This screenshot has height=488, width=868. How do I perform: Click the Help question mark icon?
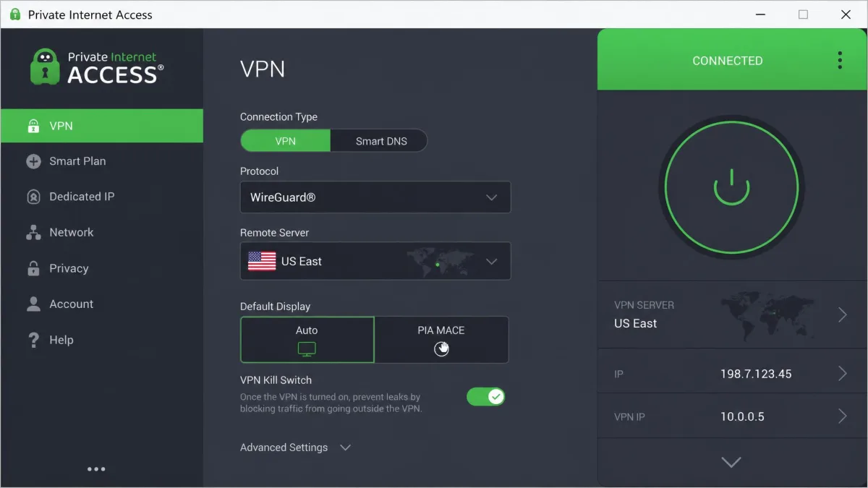(33, 340)
